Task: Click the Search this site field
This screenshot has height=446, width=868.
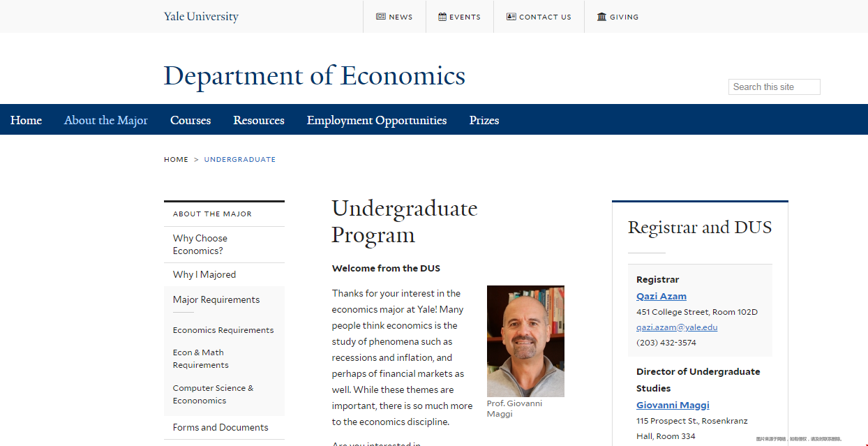Action: click(x=775, y=87)
